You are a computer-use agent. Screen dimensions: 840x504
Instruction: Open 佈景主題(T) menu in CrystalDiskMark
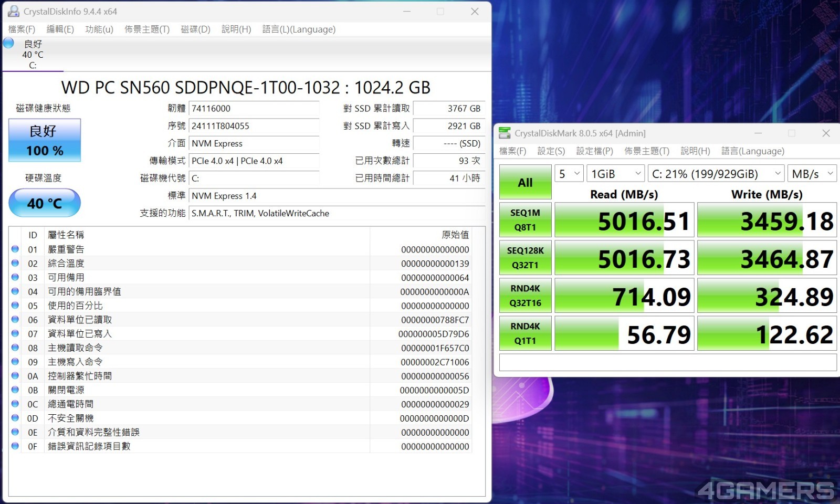pyautogui.click(x=647, y=151)
